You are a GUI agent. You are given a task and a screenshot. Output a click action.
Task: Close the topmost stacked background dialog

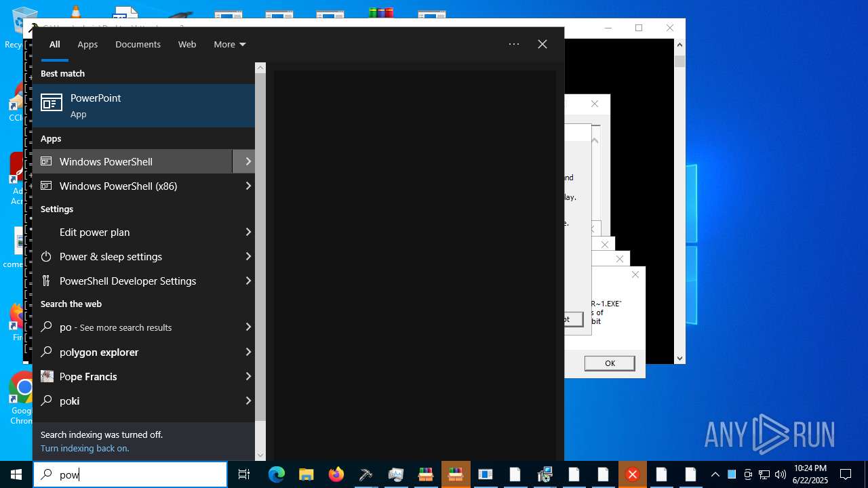pyautogui.click(x=595, y=104)
